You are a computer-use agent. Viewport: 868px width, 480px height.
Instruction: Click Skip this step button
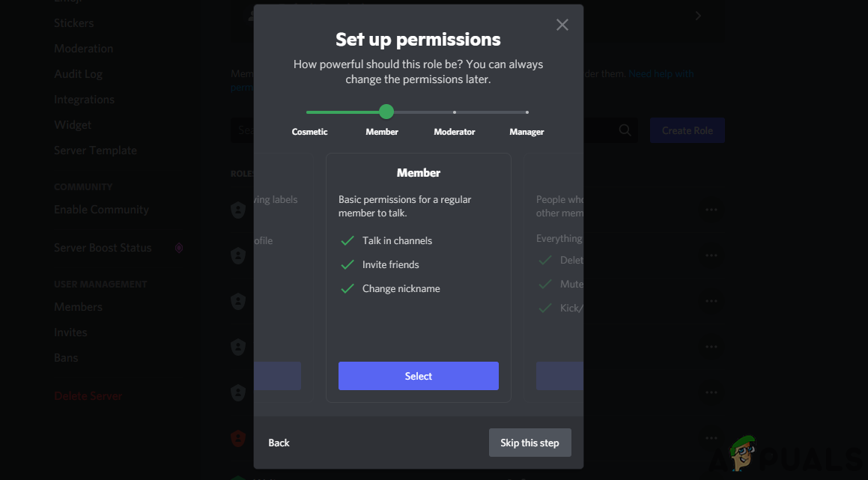point(529,443)
